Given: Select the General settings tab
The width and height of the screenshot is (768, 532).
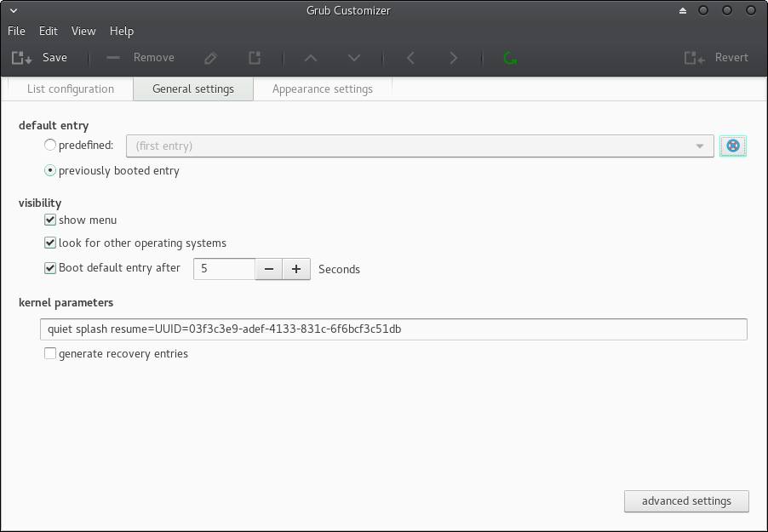Looking at the screenshot, I should tap(193, 89).
